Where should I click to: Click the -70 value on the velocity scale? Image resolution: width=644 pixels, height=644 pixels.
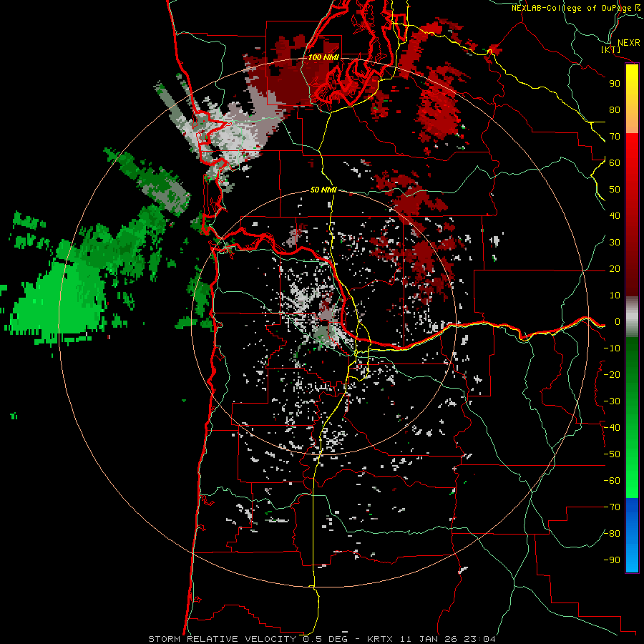(612, 507)
